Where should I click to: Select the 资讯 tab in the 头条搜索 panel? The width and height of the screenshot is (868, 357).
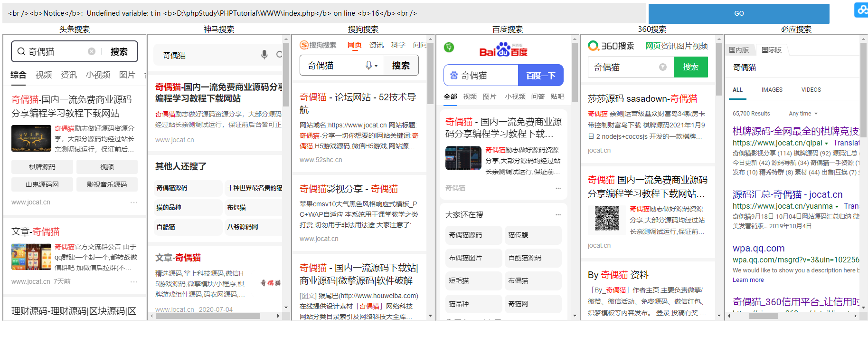coord(69,75)
